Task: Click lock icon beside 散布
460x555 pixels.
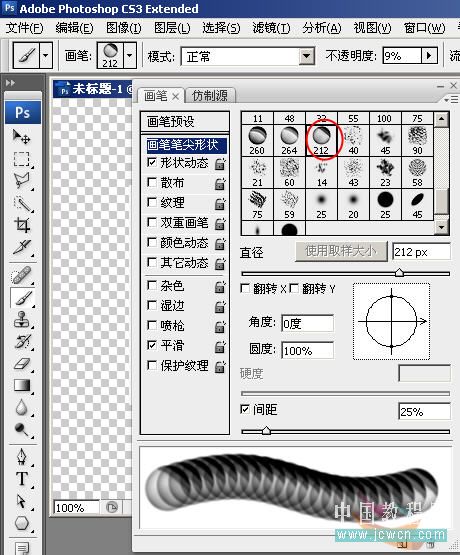Action: 220,184
